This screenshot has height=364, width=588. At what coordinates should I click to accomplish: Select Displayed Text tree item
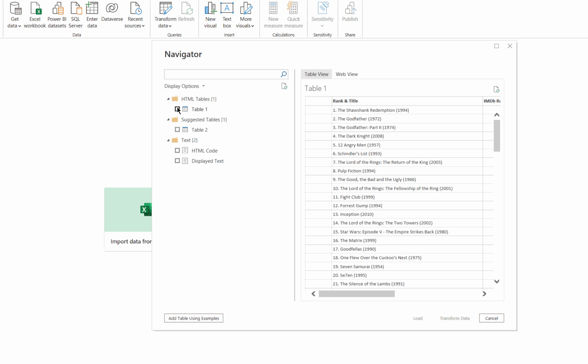click(207, 161)
